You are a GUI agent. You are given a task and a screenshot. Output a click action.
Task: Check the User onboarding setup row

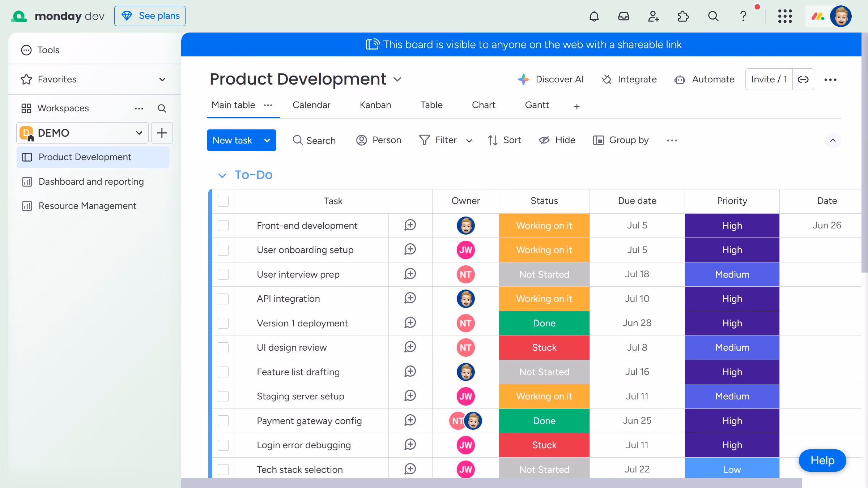pyautogui.click(x=223, y=250)
